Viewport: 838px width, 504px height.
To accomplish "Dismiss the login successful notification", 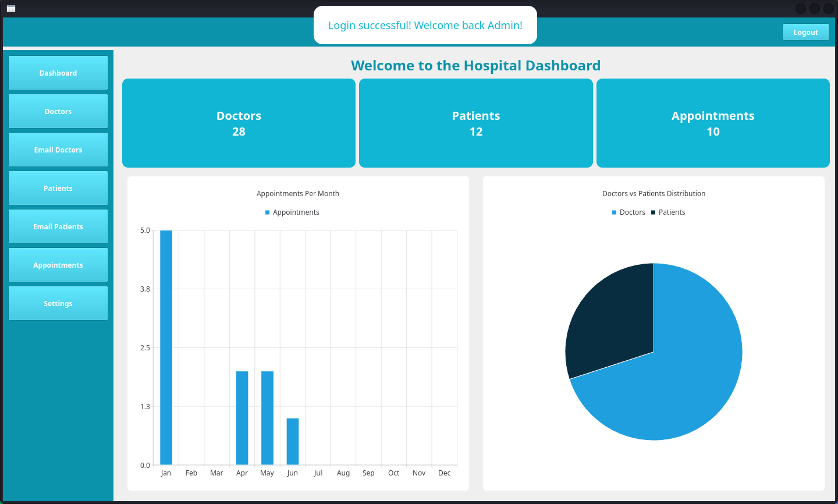I will [425, 25].
